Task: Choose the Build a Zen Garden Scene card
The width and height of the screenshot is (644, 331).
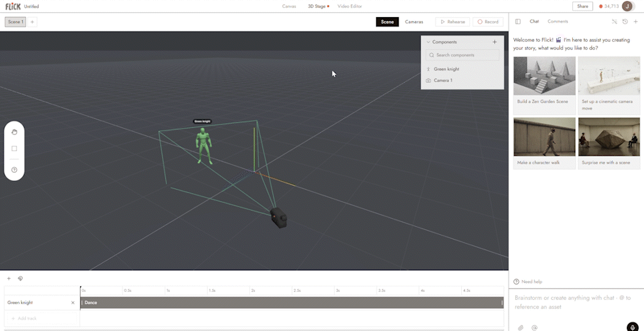Action: [x=544, y=85]
